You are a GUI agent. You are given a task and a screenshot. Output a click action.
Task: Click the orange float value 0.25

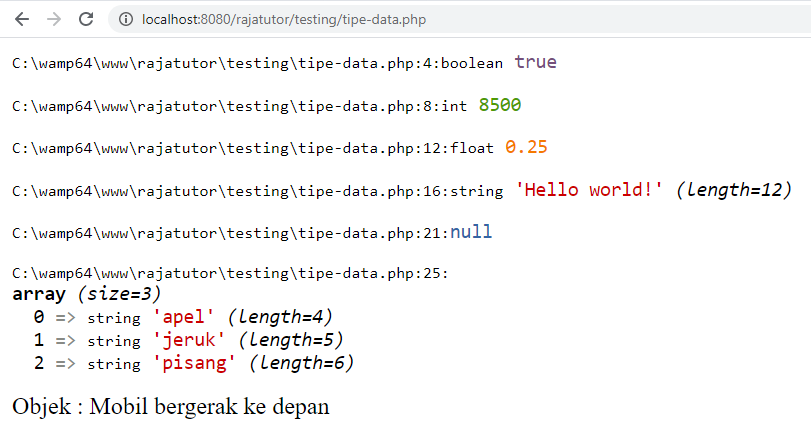[x=526, y=147]
